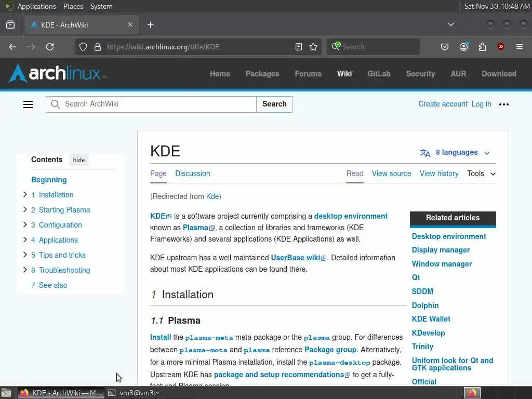Screen dimensions: 532x399
Task: Open the list all tabs chevron
Action: pyautogui.click(x=451, y=24)
